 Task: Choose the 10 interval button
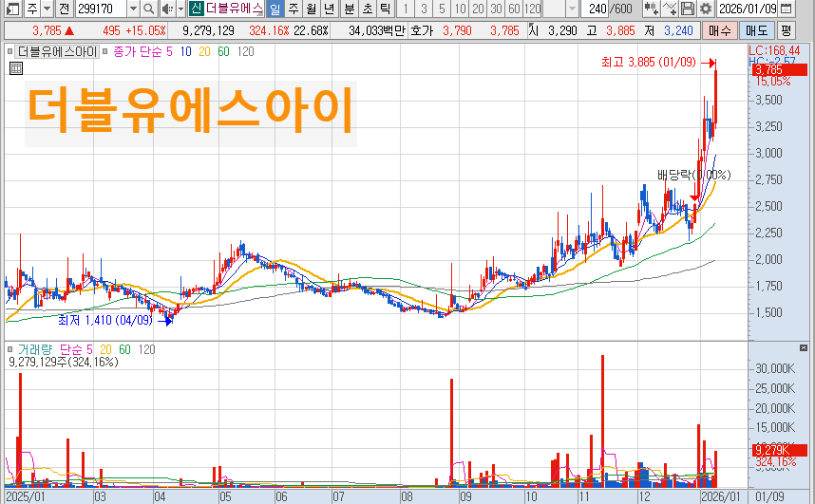[x=460, y=9]
